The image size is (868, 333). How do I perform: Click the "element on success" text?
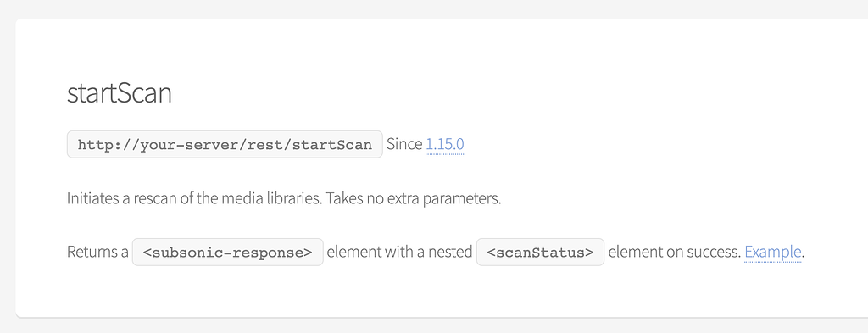click(674, 253)
